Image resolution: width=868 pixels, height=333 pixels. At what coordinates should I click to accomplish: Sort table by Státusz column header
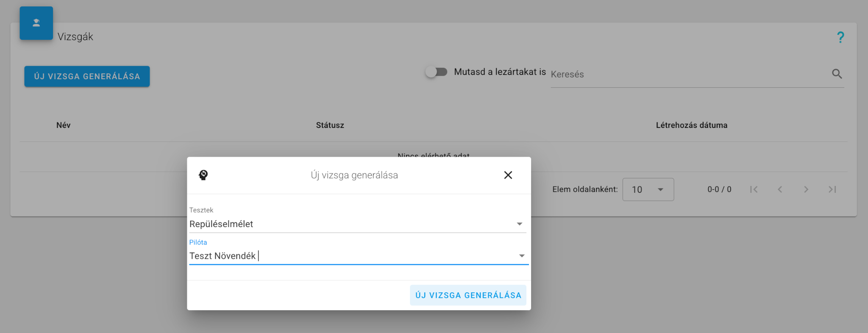tap(330, 125)
